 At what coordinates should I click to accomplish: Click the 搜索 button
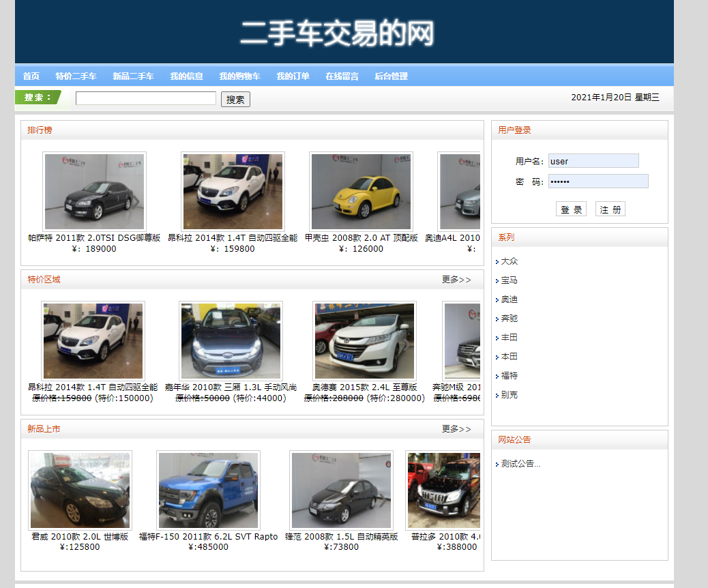click(235, 99)
